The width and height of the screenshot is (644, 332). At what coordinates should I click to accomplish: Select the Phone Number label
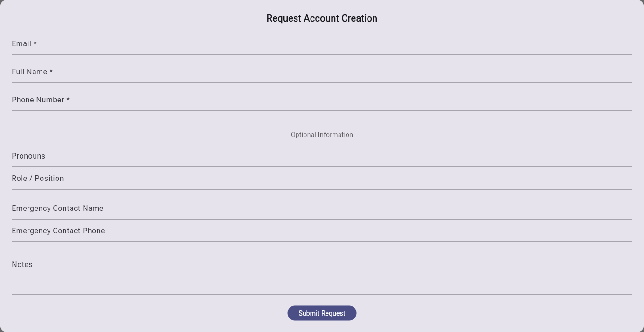coord(41,100)
